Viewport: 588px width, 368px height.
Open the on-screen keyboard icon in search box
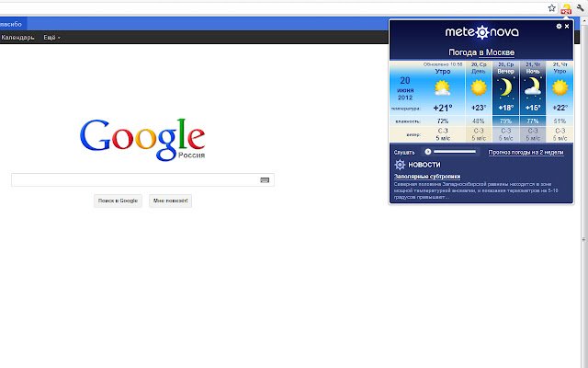[265, 180]
